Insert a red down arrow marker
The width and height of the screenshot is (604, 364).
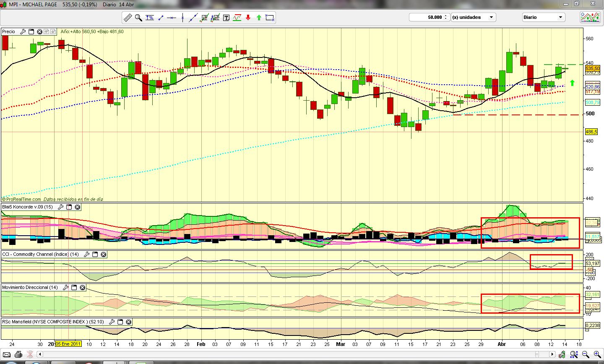point(248,18)
